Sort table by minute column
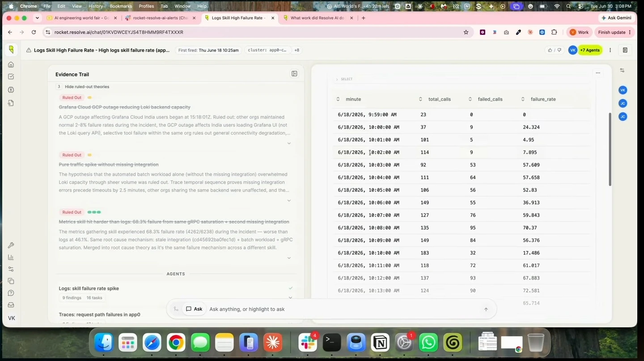This screenshot has height=361, width=644. point(338,99)
